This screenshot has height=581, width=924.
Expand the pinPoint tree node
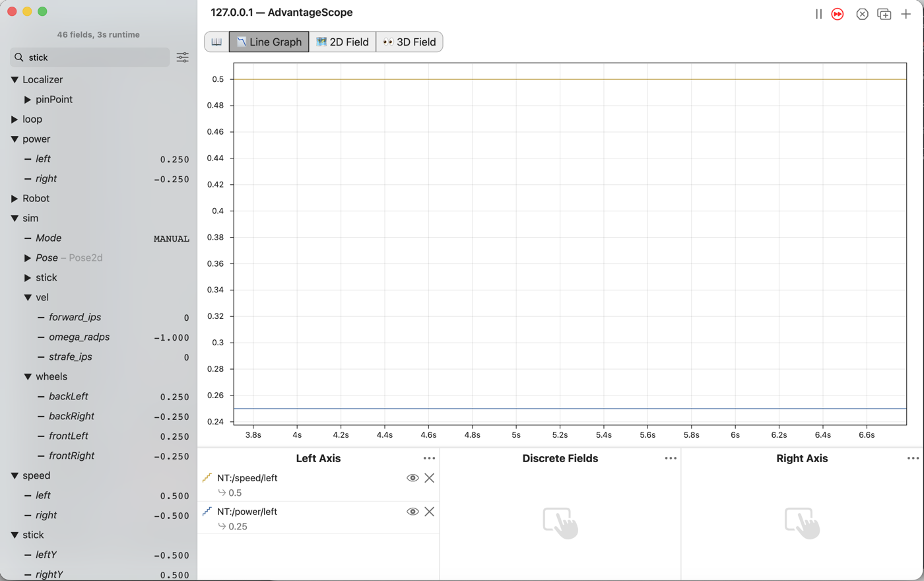coord(28,100)
